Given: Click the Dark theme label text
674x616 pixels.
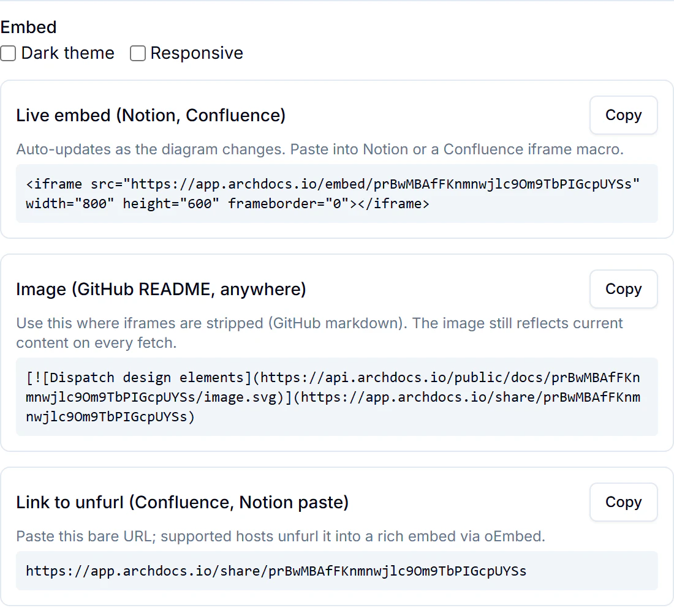Looking at the screenshot, I should click(x=68, y=53).
